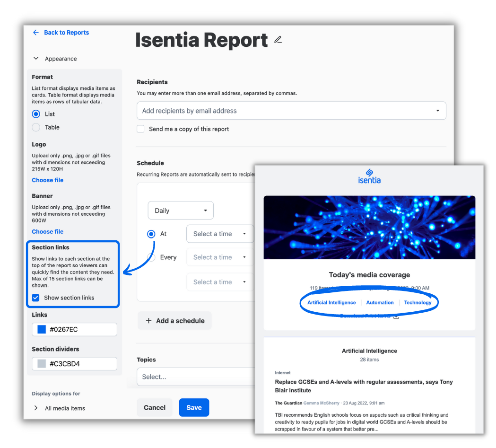Open the bottom Select a time dropdown
496x448 pixels.
[220, 282]
